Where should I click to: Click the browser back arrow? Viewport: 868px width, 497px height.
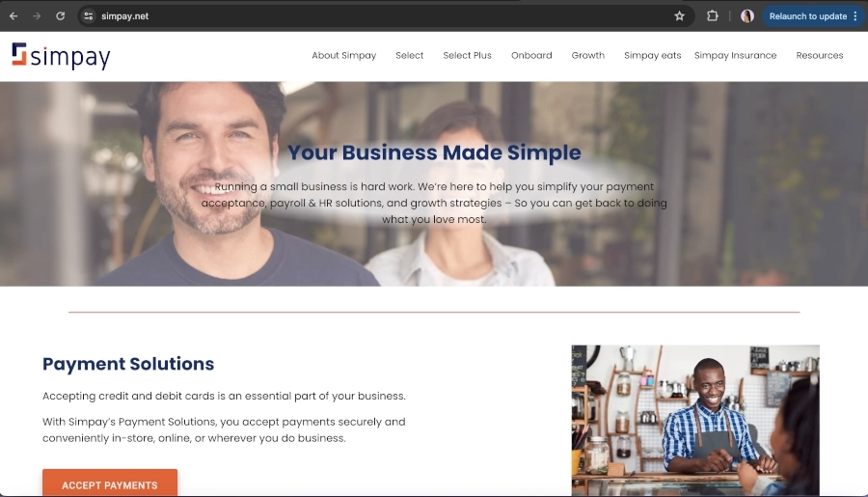[x=14, y=16]
